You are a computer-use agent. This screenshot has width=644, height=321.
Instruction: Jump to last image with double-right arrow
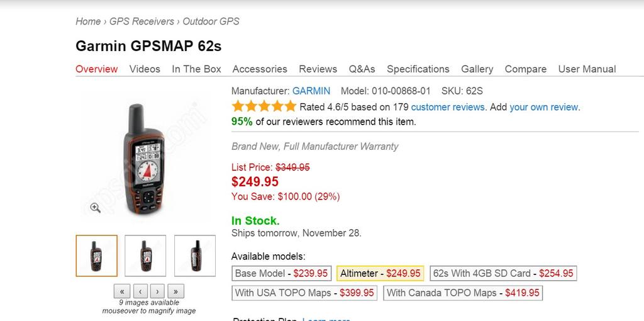pos(175,291)
